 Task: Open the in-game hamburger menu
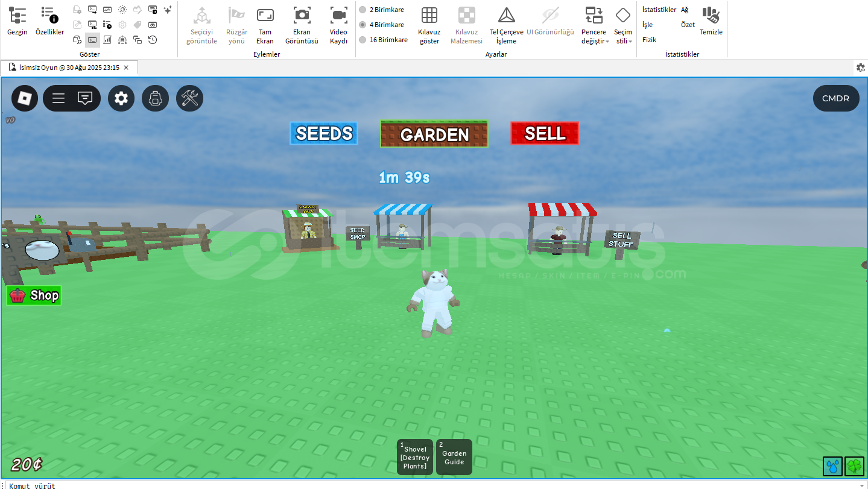(x=59, y=98)
